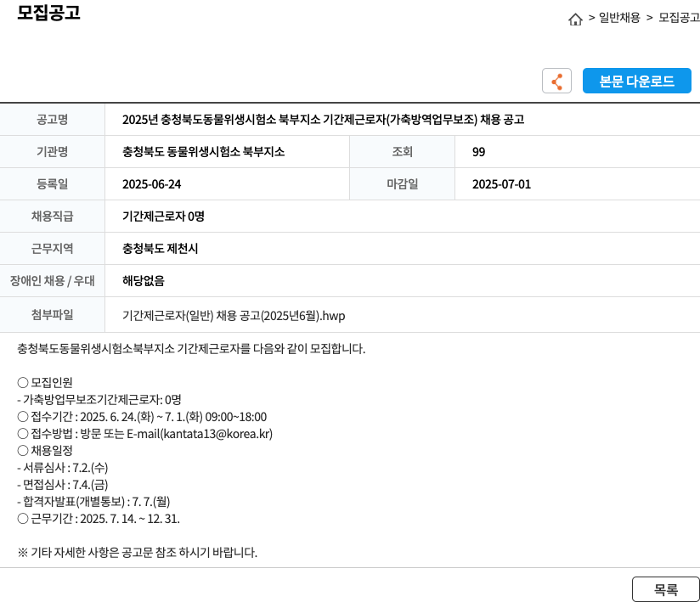Click the deadline date 2025-07-01
Screen dimensions: 700x602
tap(502, 184)
